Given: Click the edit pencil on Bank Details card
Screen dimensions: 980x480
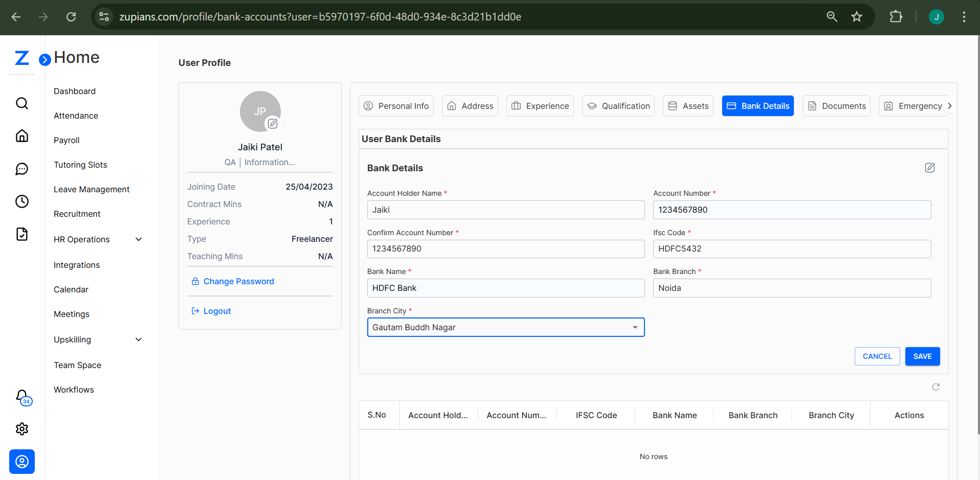Looking at the screenshot, I should (930, 168).
